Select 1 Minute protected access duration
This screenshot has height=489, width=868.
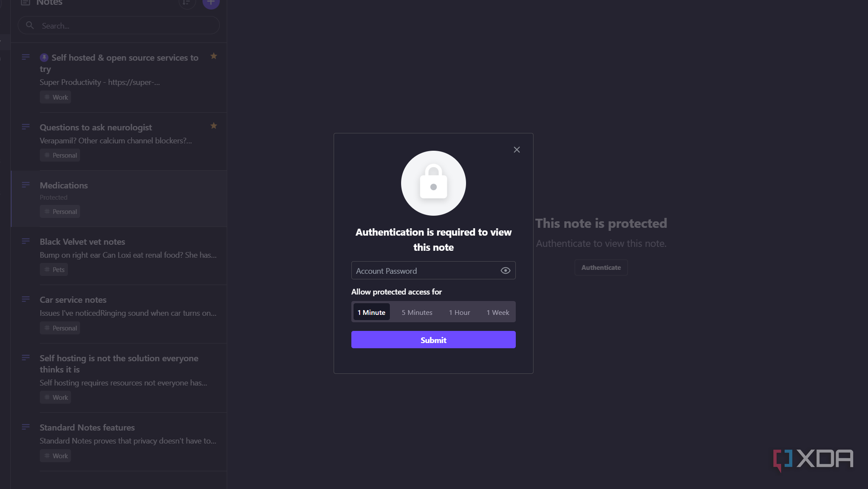[x=371, y=312]
